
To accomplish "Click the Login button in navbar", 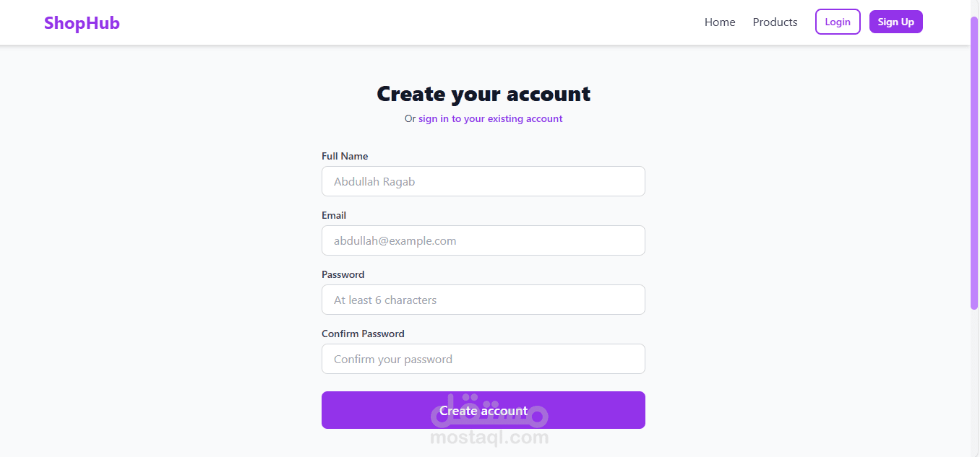I will tap(838, 22).
